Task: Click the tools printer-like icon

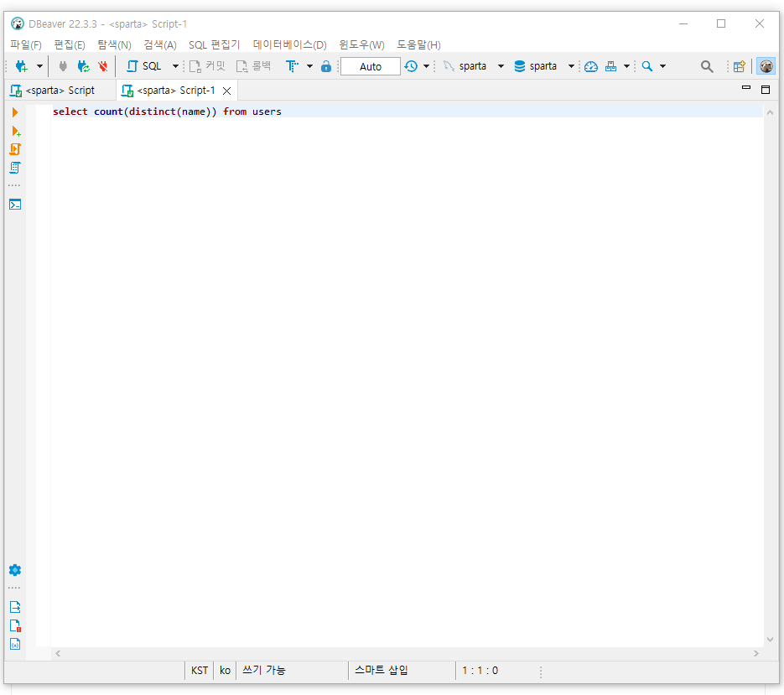Action: 610,66
